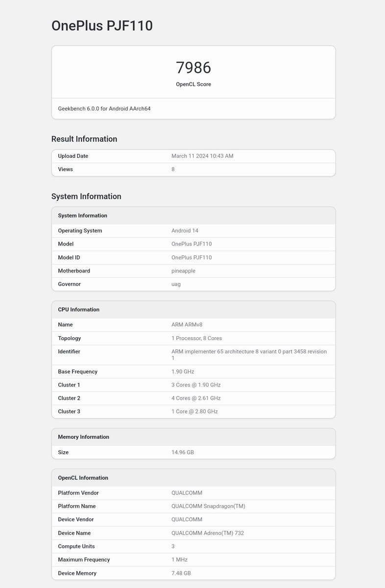The image size is (385, 588).
Task: Click the OpenCL Information table header
Action: [x=193, y=478]
